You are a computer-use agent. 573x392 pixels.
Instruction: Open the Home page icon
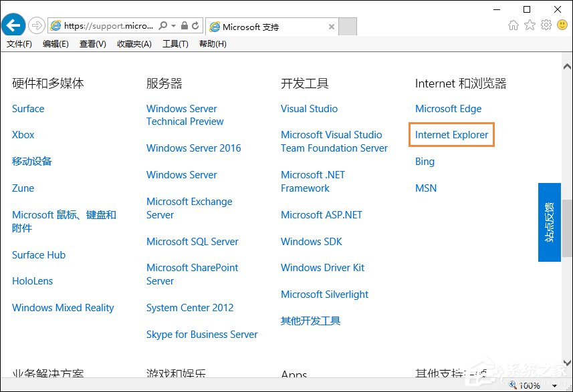pos(513,25)
